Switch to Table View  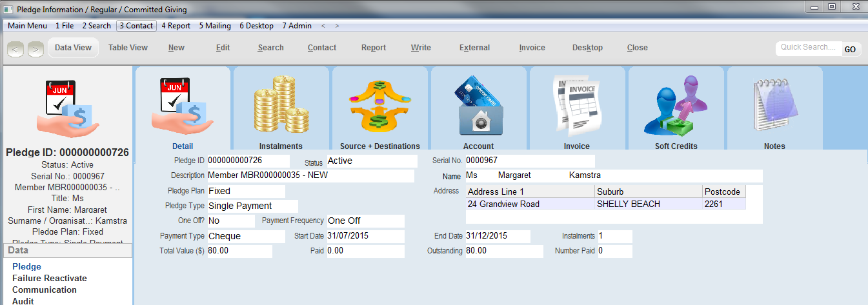(128, 48)
